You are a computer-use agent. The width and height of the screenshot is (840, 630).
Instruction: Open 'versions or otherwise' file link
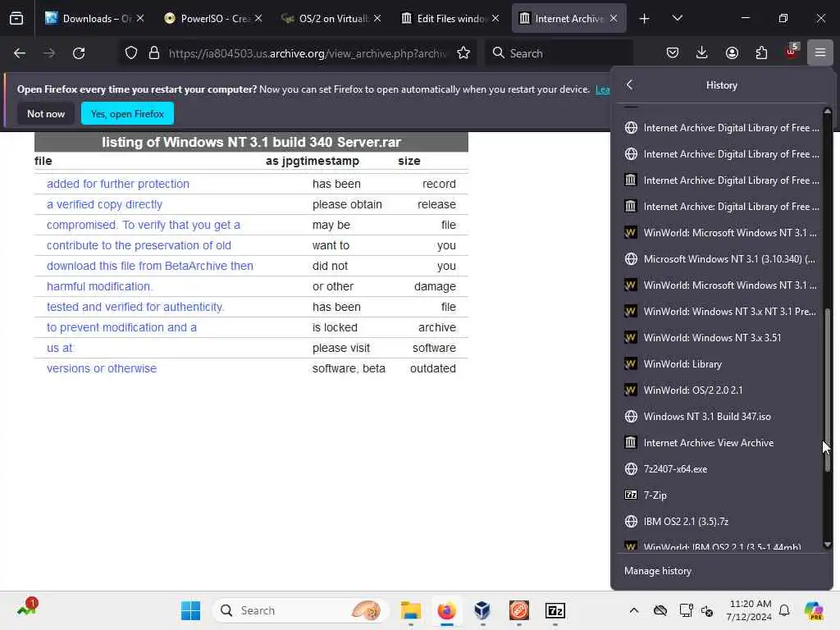(x=102, y=368)
